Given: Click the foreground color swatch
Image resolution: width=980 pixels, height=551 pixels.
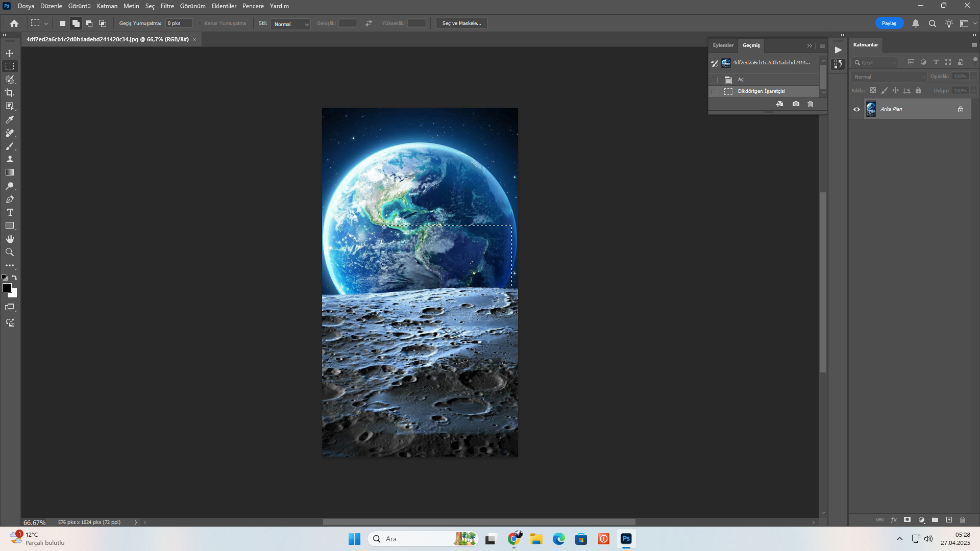Looking at the screenshot, I should tap(7, 288).
